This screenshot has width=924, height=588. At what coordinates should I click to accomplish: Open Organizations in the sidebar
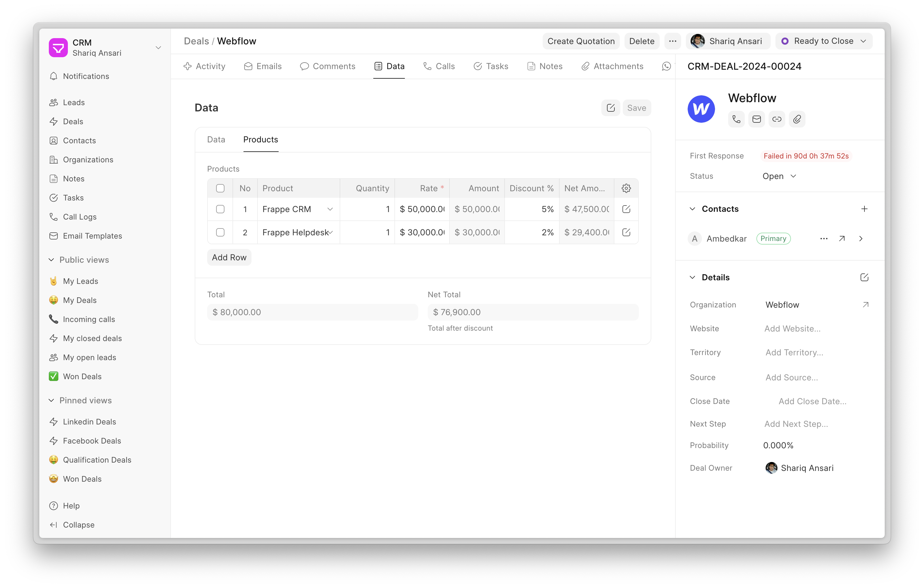104,159
